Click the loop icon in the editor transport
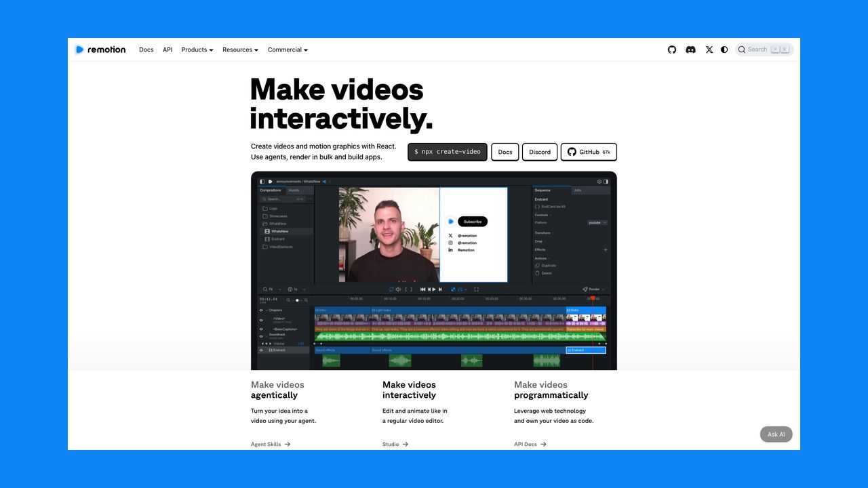 (x=391, y=289)
